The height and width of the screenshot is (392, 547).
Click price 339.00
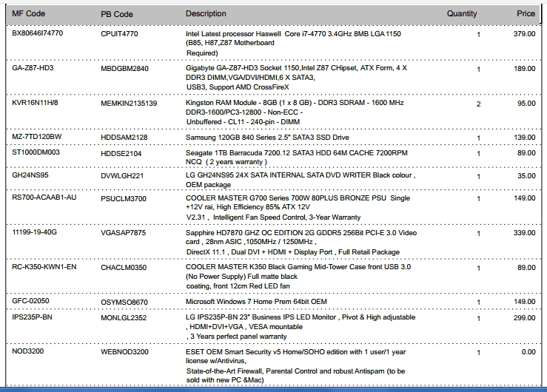[x=524, y=233]
